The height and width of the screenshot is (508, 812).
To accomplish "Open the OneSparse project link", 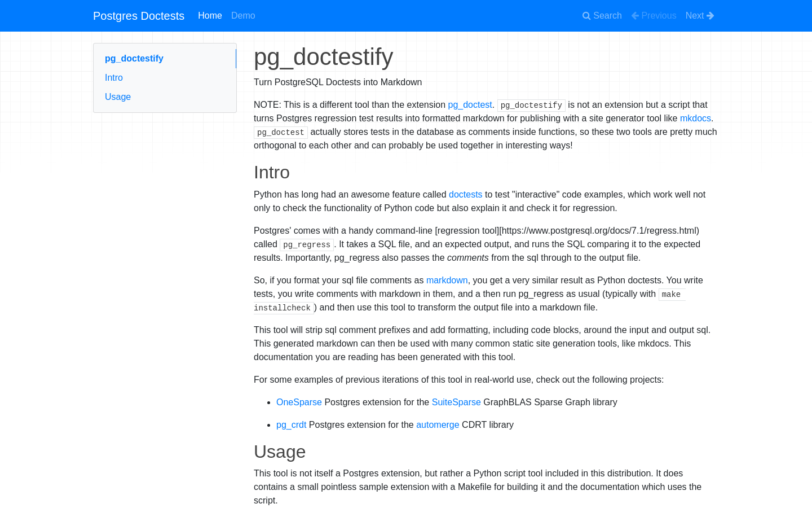I will [x=299, y=402].
